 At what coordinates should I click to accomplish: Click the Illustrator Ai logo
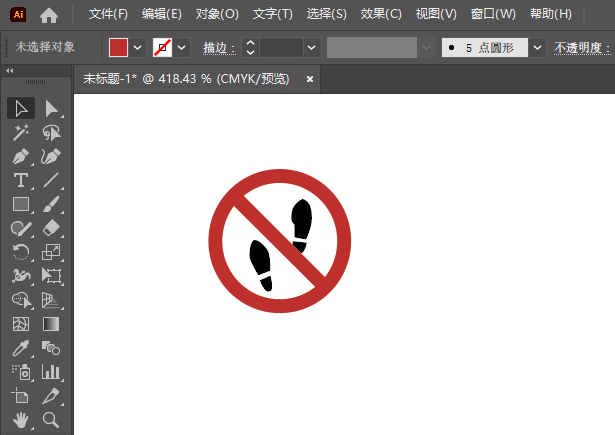tap(18, 15)
